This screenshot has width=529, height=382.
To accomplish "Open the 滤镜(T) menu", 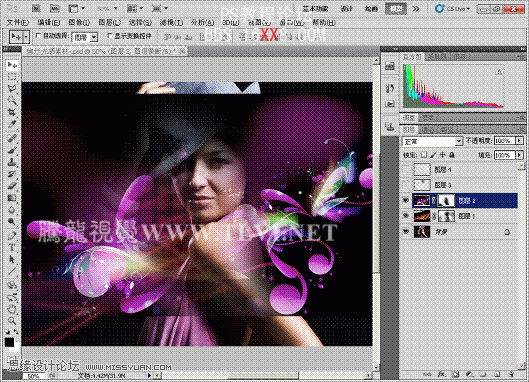I will 171,23.
